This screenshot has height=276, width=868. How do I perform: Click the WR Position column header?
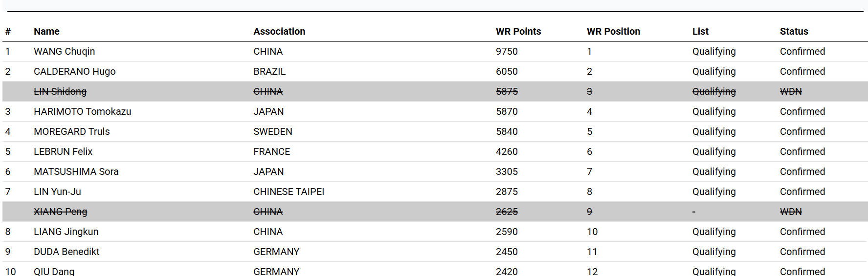point(613,31)
